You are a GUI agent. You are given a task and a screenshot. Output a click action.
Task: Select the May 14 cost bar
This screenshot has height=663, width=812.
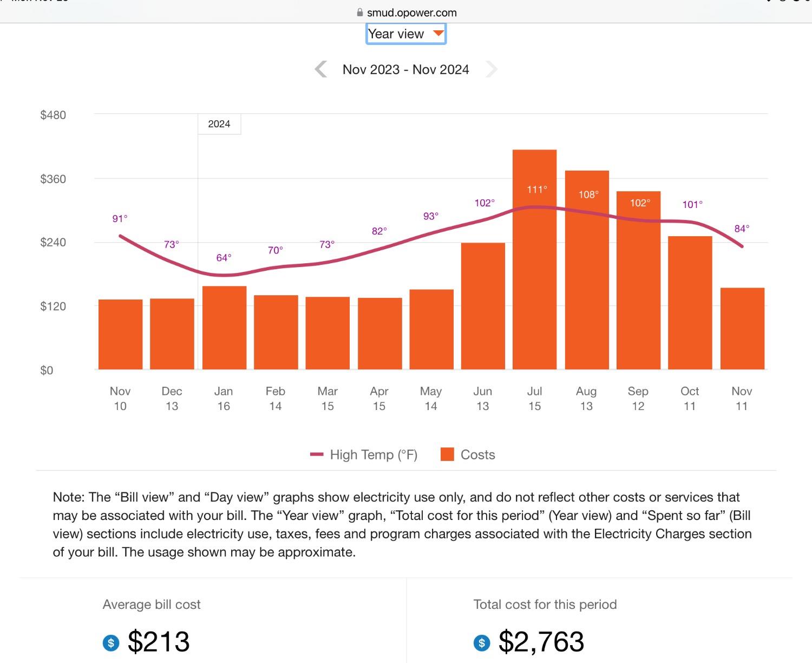431,329
